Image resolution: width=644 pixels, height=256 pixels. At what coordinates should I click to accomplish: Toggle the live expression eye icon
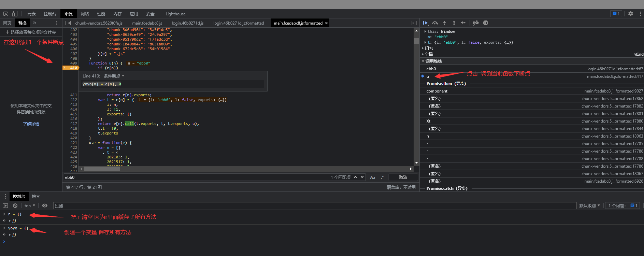[x=45, y=205]
